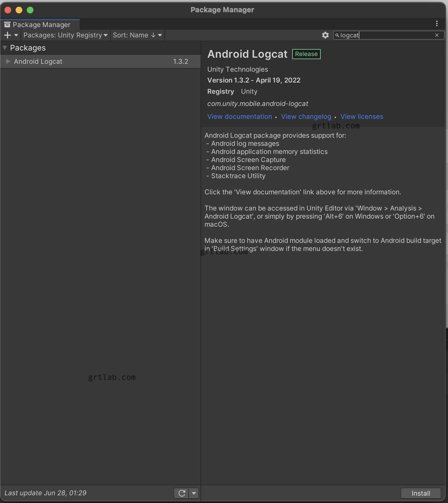Viewport: 448px width, 503px height.
Task: Open the gear advanced settings icon
Action: 325,35
